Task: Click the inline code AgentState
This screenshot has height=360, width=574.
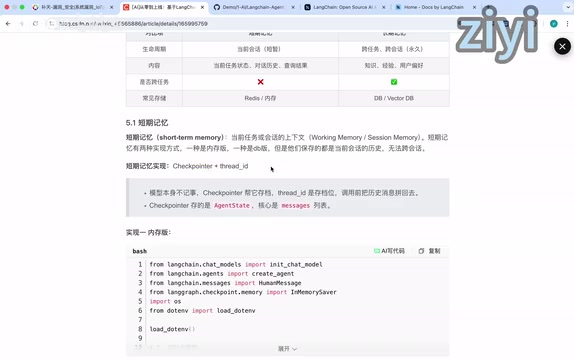Action: click(232, 205)
